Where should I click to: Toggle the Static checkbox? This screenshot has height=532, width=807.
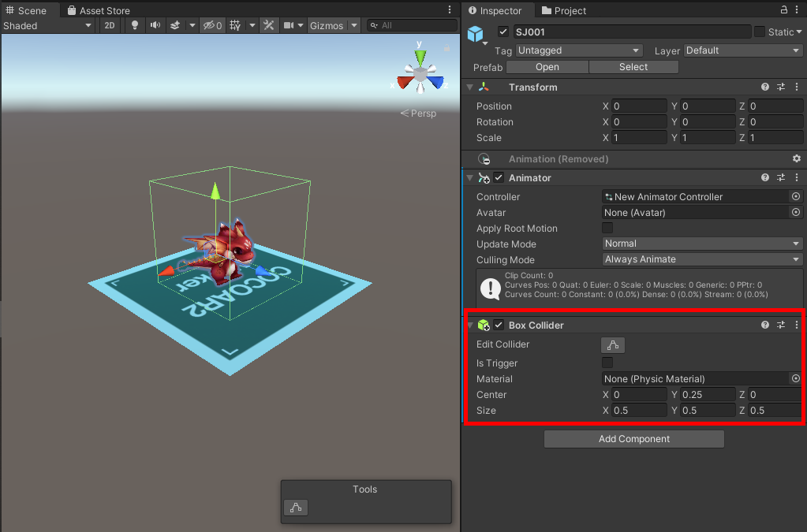click(x=760, y=32)
